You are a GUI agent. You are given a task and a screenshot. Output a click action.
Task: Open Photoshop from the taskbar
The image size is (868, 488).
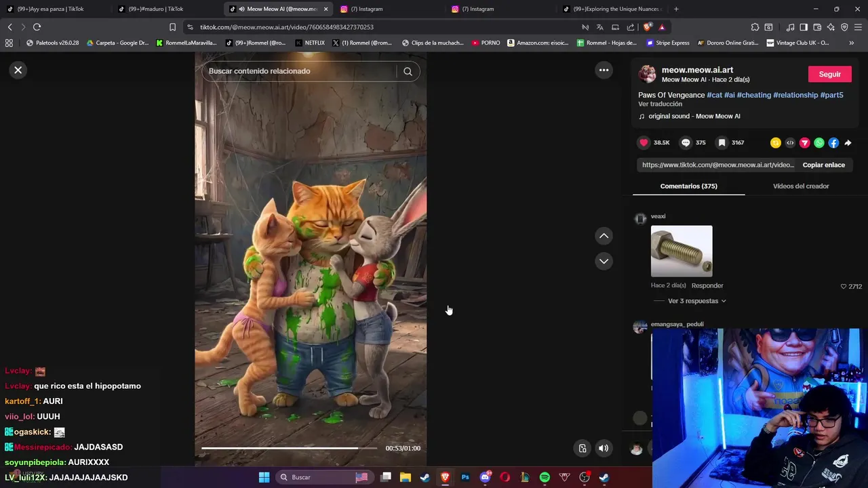[465, 477]
